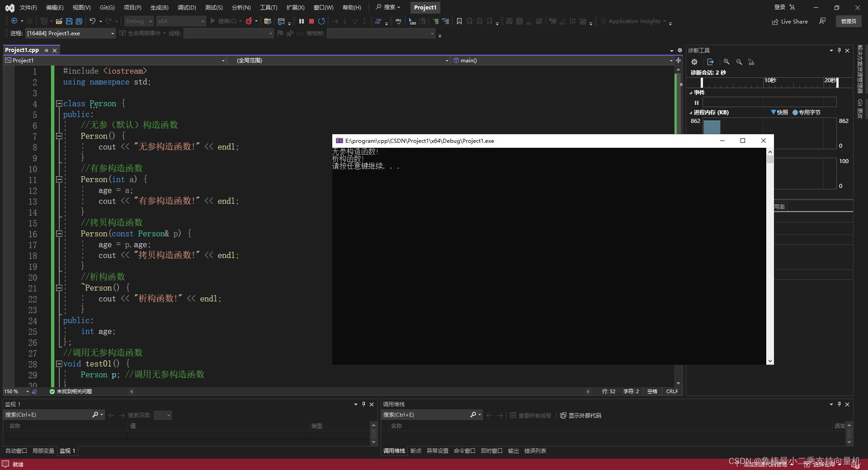Collapse the Person(int a) constructor
Image resolution: width=868 pixels, height=470 pixels.
pos(59,179)
